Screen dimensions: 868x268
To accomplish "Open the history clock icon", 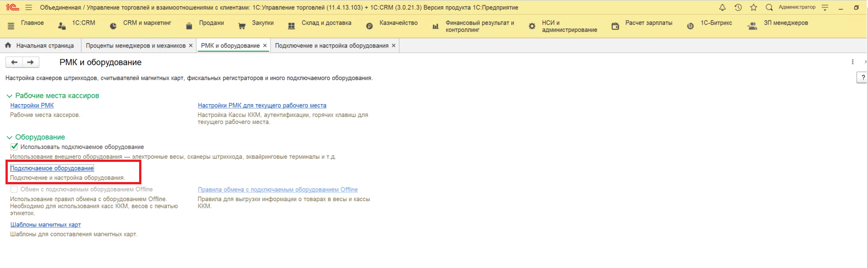I will click(738, 8).
